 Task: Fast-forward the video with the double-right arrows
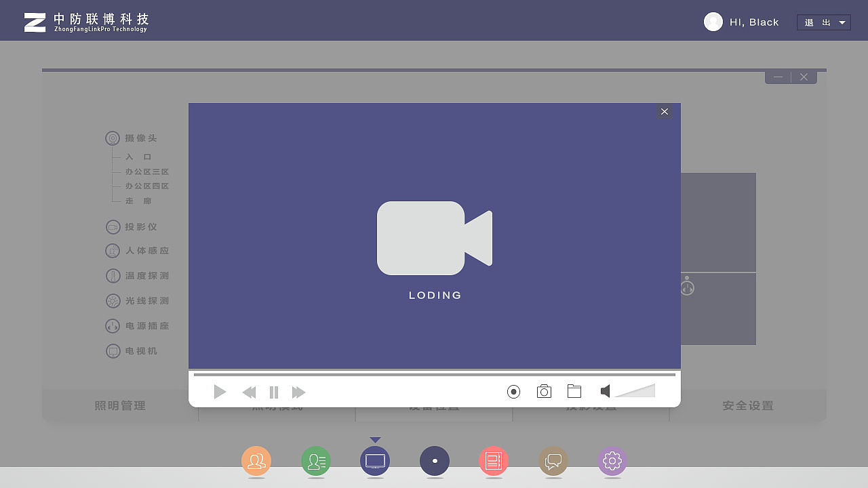[299, 392]
